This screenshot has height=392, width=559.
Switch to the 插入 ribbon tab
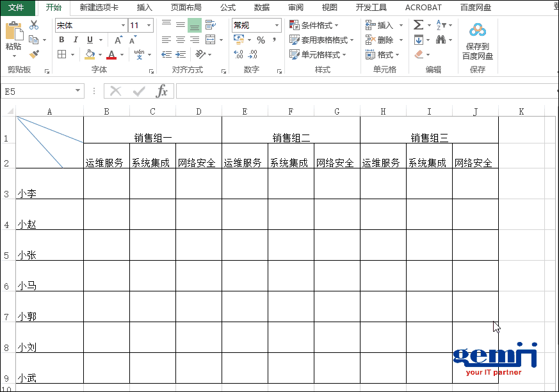(x=143, y=8)
